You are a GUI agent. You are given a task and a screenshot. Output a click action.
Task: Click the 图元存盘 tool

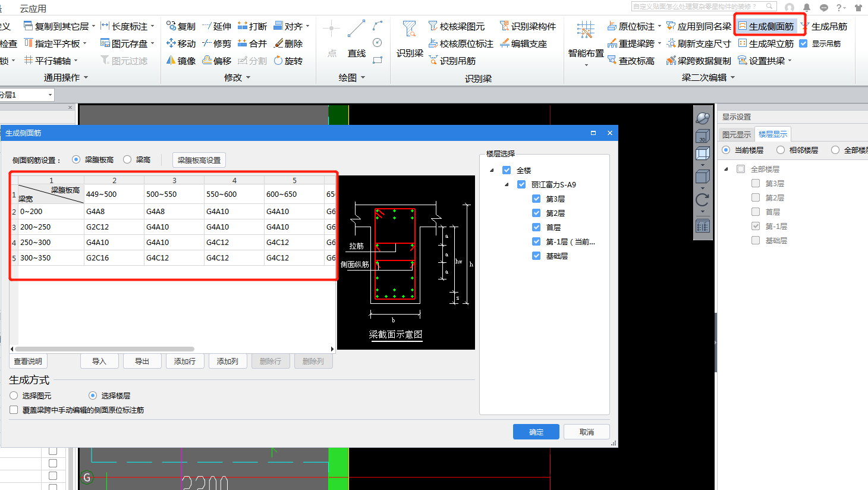tap(127, 43)
